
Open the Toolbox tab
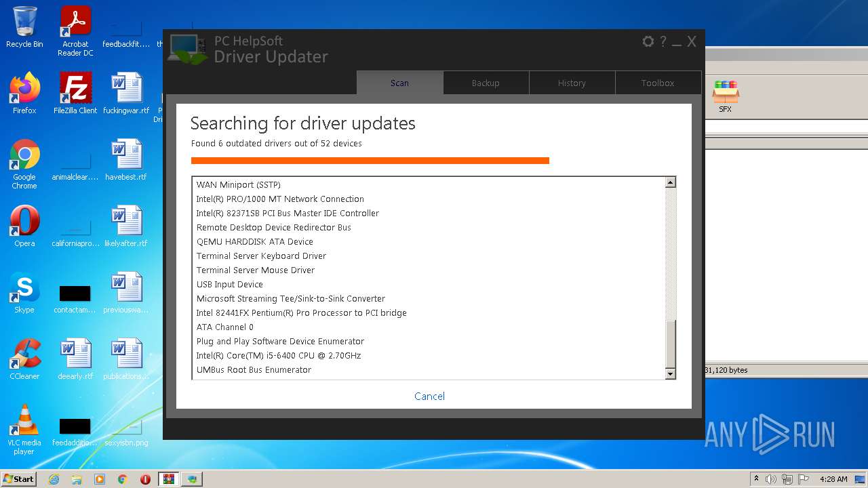[x=658, y=83]
